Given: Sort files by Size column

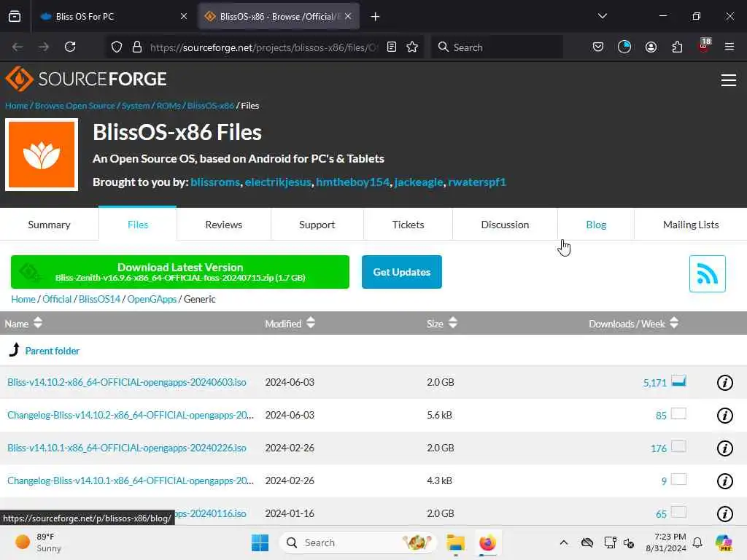Looking at the screenshot, I should (441, 323).
